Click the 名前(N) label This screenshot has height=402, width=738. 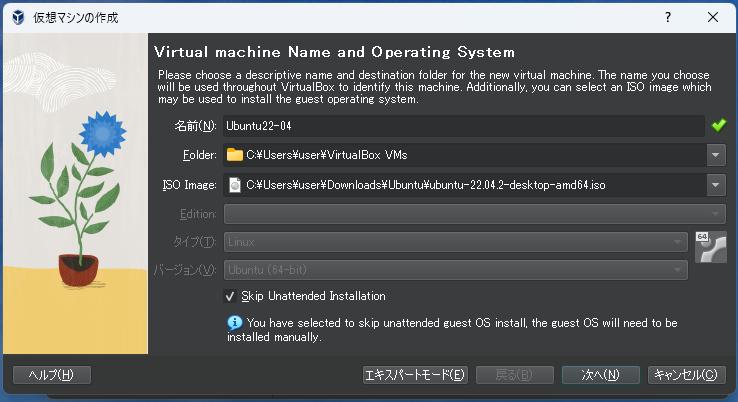coord(195,126)
